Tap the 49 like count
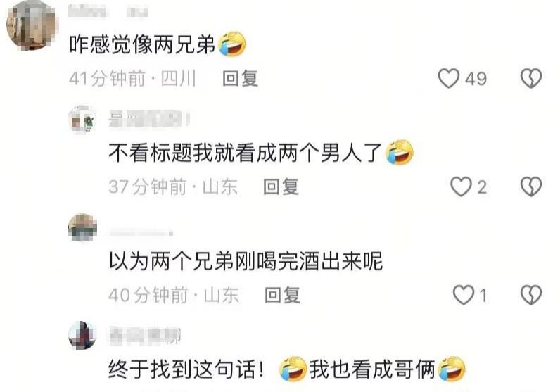The height and width of the screenshot is (392, 560). 476,79
